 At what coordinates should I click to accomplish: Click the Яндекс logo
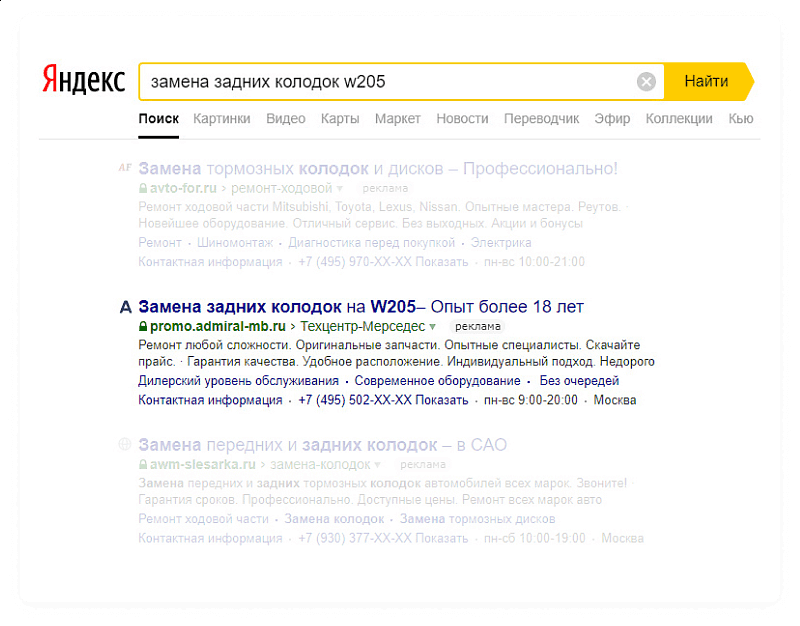click(83, 80)
